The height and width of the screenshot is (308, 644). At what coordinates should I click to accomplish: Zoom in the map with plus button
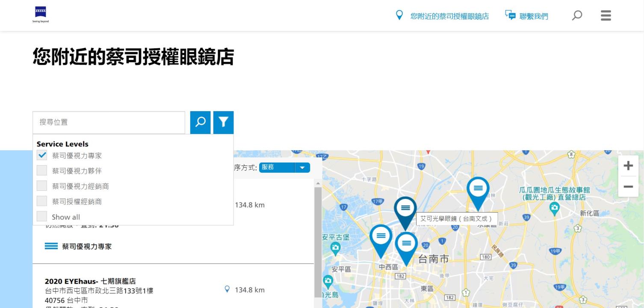[x=628, y=166]
